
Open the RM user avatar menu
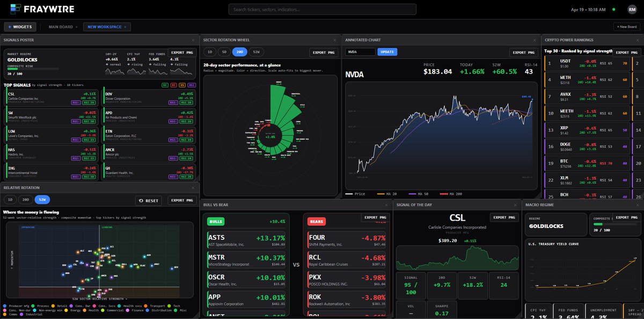coord(632,9)
